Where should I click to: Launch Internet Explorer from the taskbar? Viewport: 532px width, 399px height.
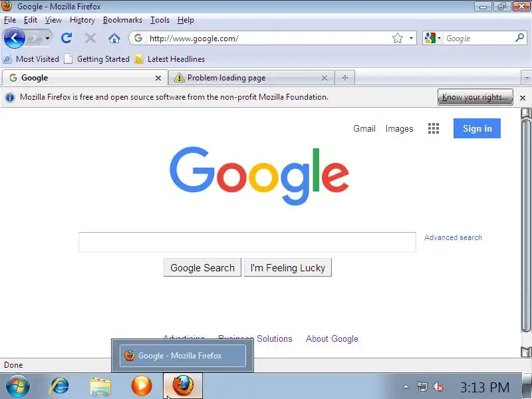[x=59, y=386]
